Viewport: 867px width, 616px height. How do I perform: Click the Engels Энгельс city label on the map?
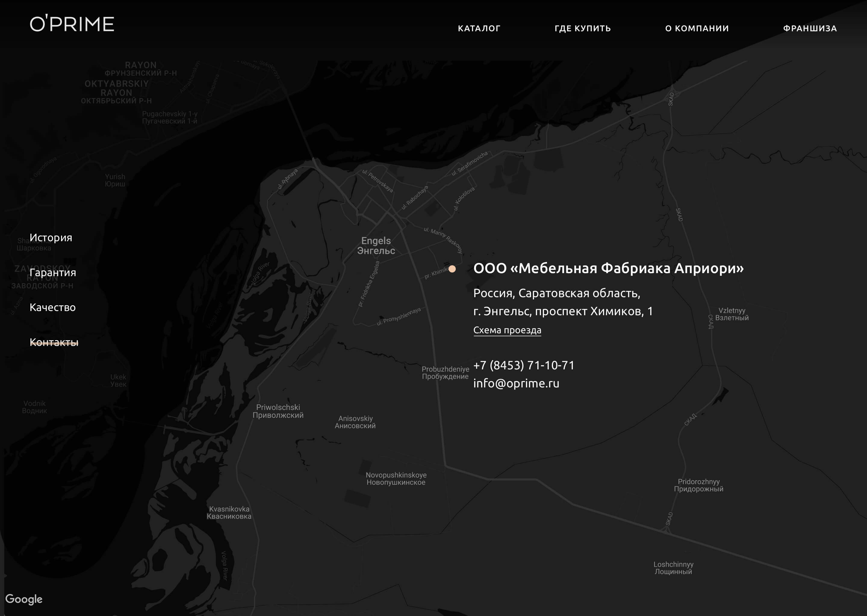click(376, 246)
